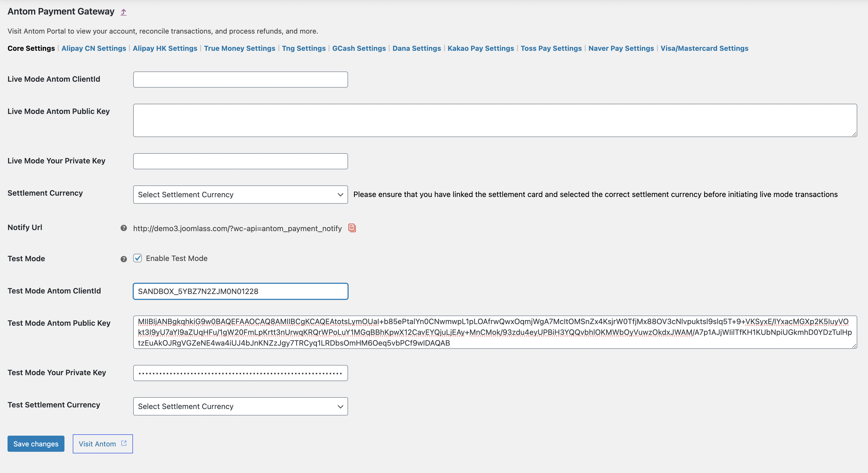Click the Test Mode Your Private Key field

(240, 373)
